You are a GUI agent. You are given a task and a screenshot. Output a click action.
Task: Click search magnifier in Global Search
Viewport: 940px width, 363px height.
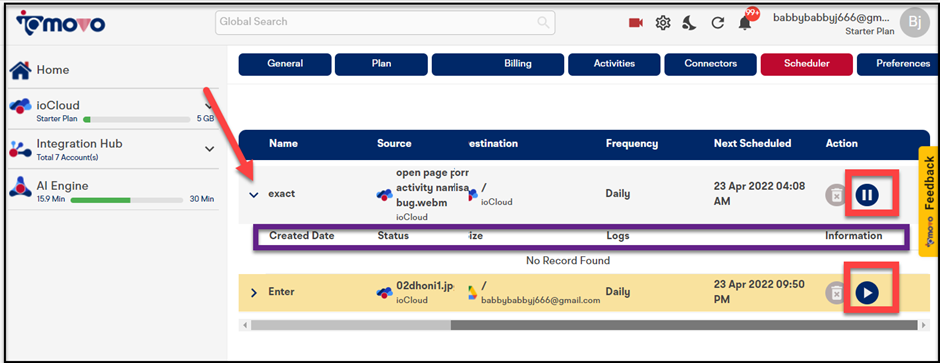(543, 22)
